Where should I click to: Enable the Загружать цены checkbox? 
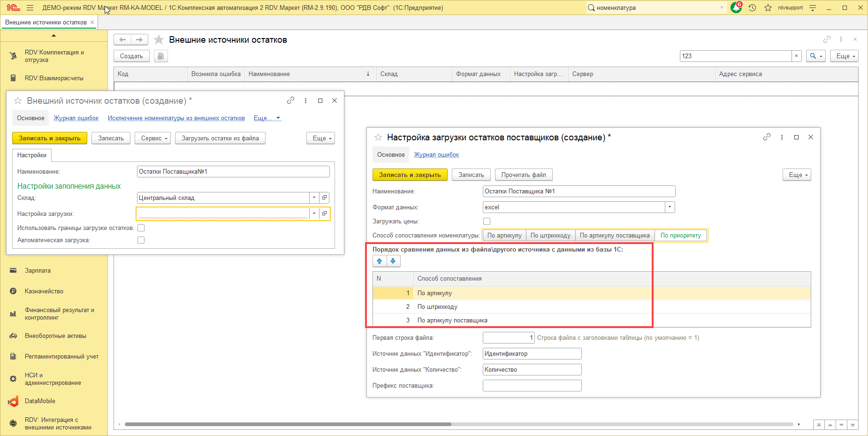pyautogui.click(x=487, y=222)
